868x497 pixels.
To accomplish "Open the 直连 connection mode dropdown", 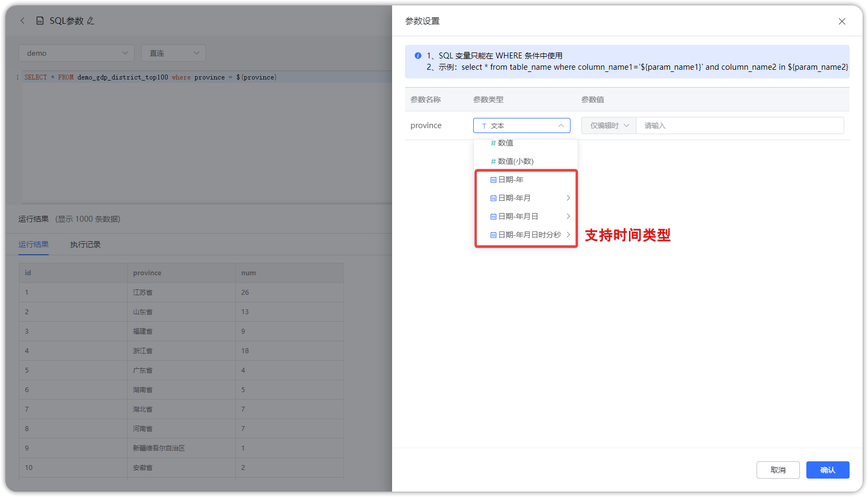I will 174,53.
